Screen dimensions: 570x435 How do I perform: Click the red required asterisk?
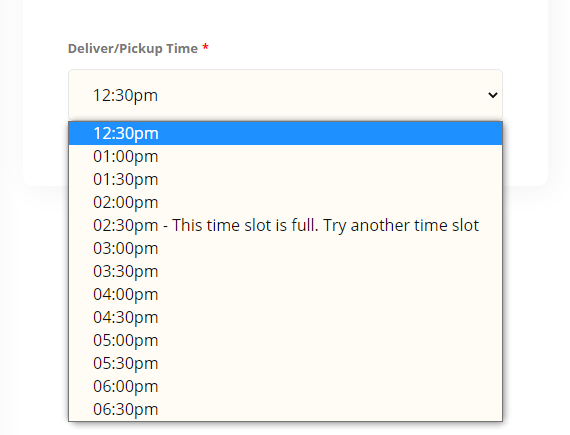tap(205, 47)
